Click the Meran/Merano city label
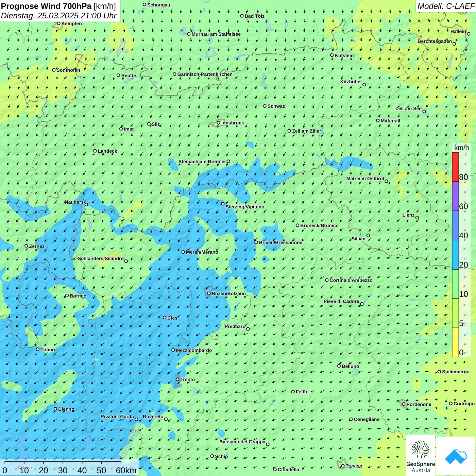The width and height of the screenshot is (476, 476). click(x=202, y=252)
